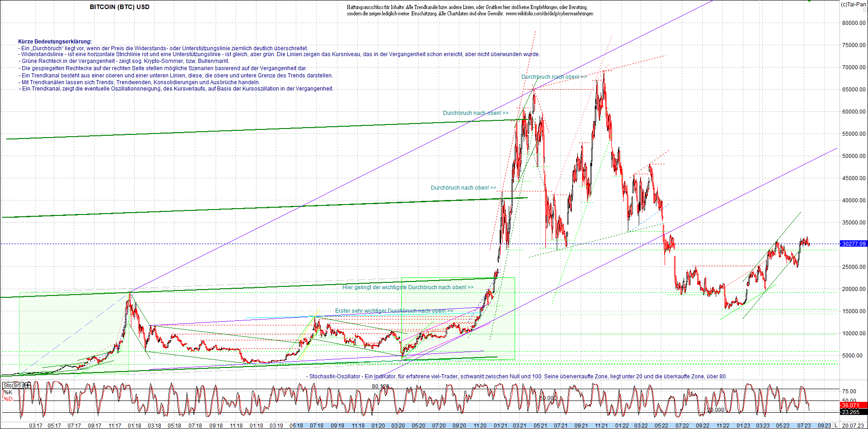The width and height of the screenshot is (868, 429).
Task: Open the indicator plus button next to Sto(9/5)
Action: [28, 385]
